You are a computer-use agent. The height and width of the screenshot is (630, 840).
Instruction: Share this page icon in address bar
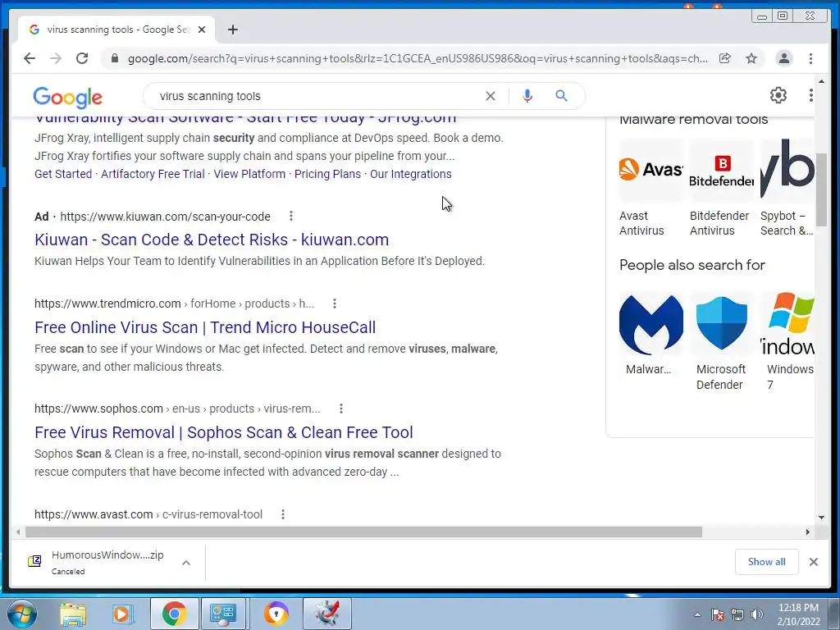click(725, 58)
